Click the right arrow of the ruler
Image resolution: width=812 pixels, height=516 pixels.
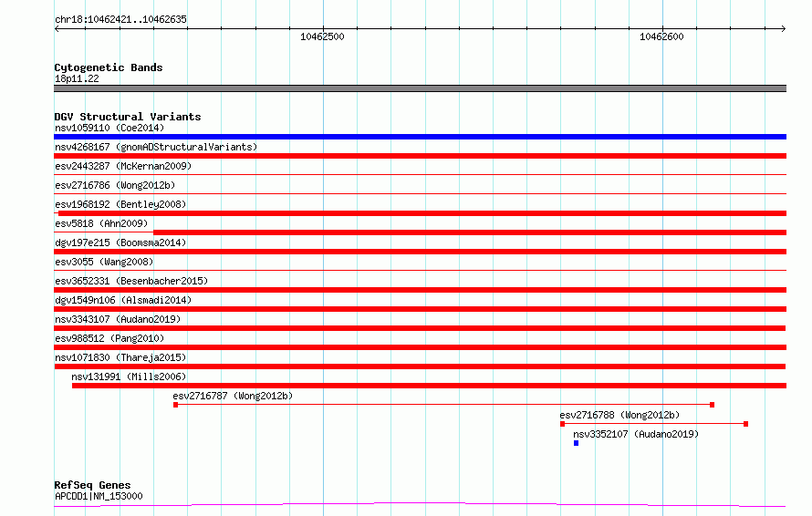coord(784,29)
